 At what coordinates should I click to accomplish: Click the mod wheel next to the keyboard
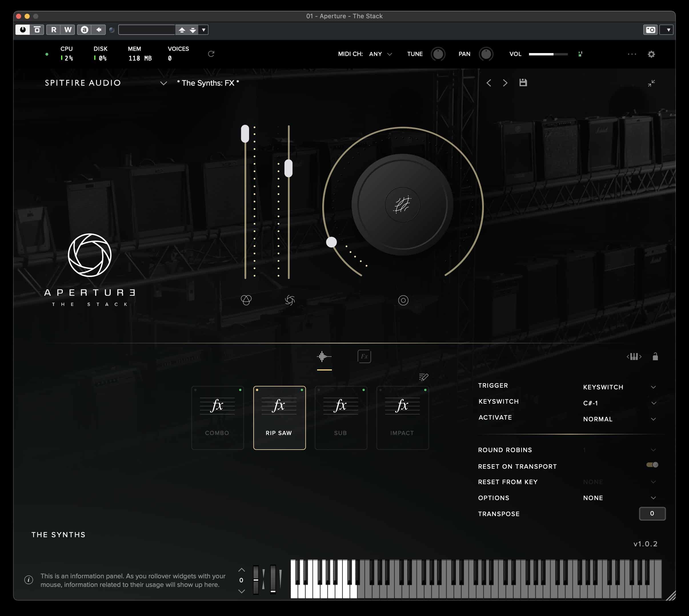click(273, 579)
